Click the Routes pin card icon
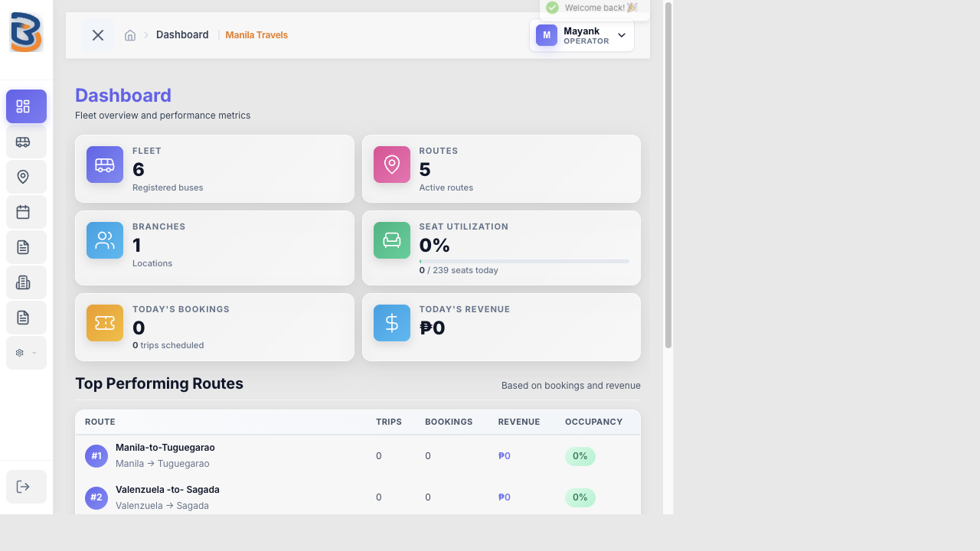This screenshot has height=551, width=980. [392, 165]
